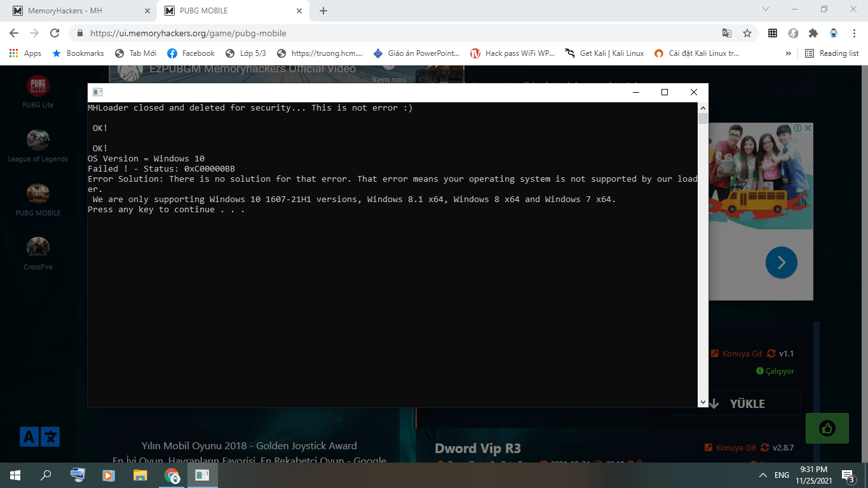This screenshot has width=868, height=488.
Task: Open the Hack pass WiFi WP bookmark
Action: [x=513, y=53]
